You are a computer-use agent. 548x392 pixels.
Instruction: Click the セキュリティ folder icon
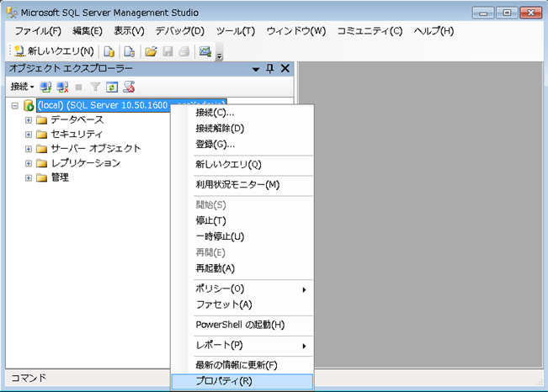tap(41, 135)
